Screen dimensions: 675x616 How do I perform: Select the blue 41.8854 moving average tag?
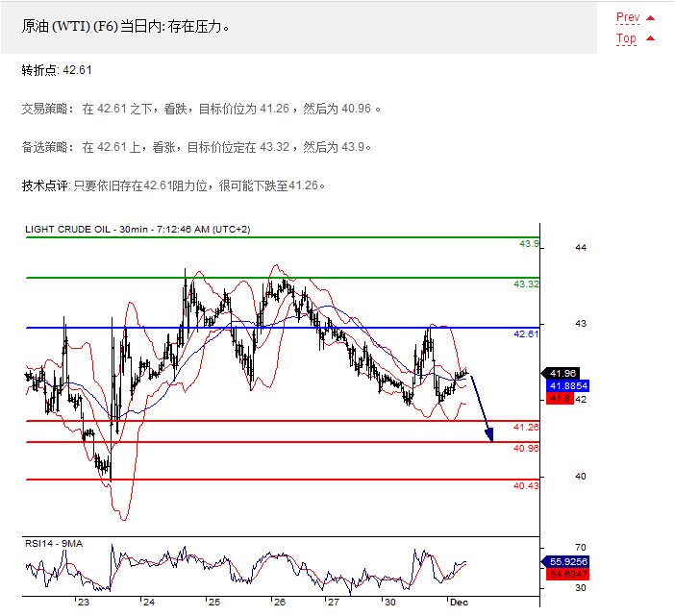[567, 386]
